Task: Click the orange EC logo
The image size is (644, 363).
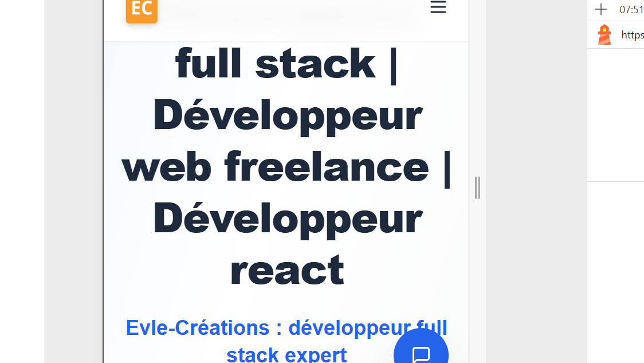Action: 141,10
